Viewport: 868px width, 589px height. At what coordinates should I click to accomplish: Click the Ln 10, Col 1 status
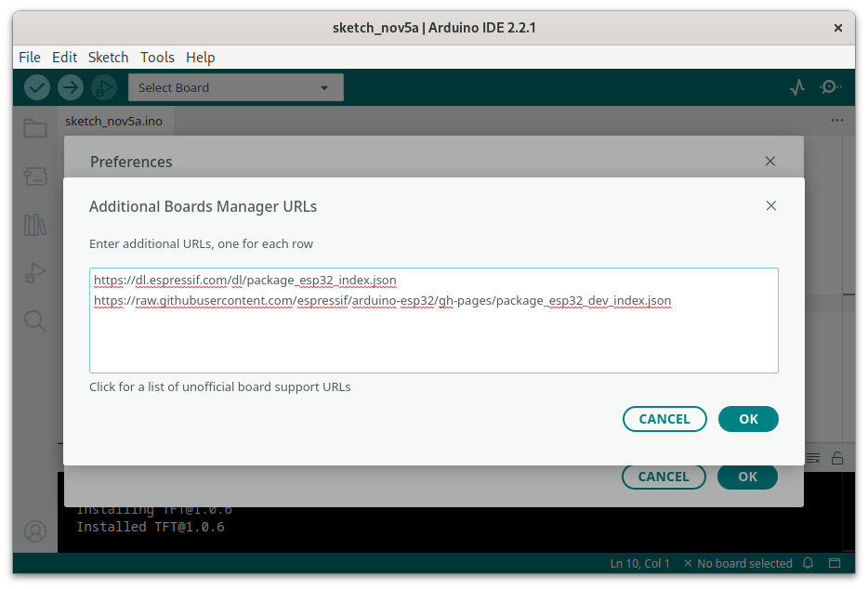coord(640,564)
